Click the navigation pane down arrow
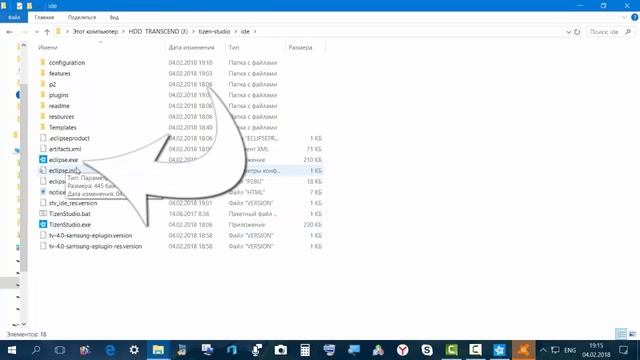Viewport: 640px width, 360px height. click(24, 324)
